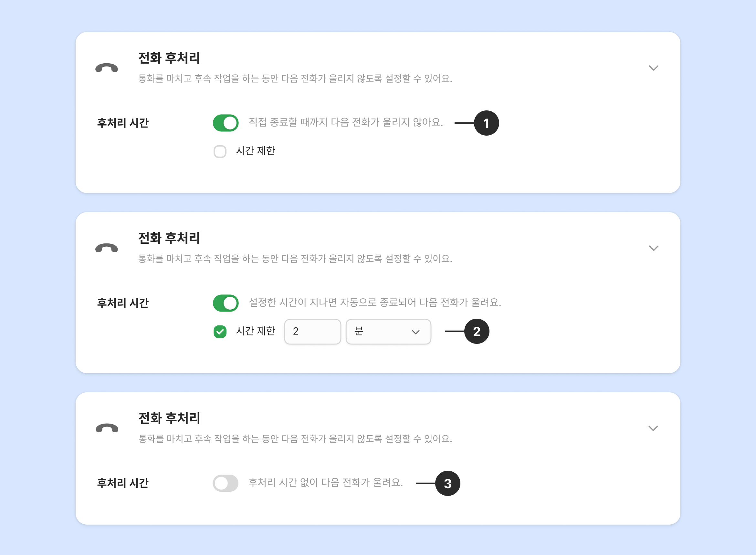The width and height of the screenshot is (756, 555).
Task: Uncheck the green 시간 제한 checkbox
Action: [220, 332]
